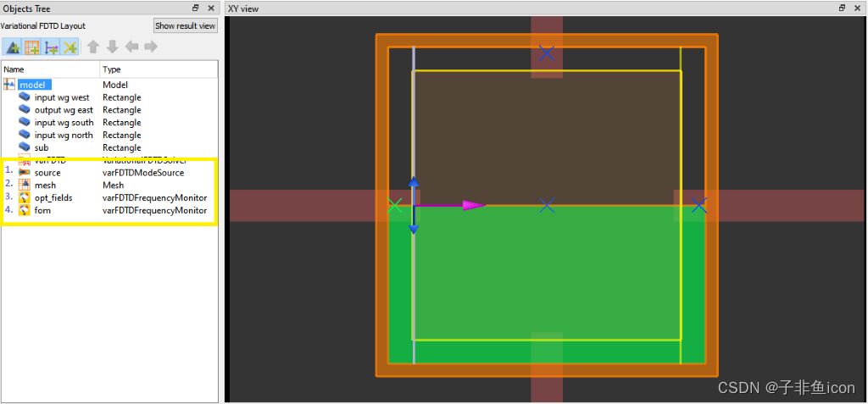Click the varFDTDModeSource type cell
The height and width of the screenshot is (404, 868).
tap(143, 173)
